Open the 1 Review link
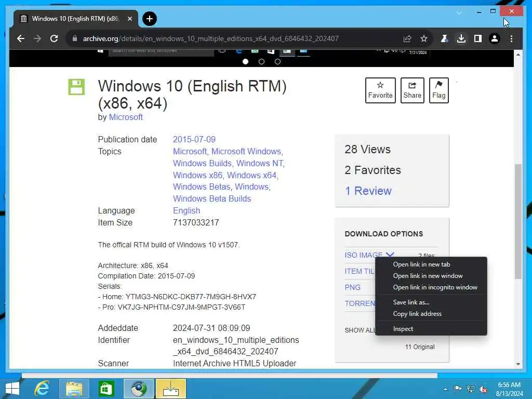532x399 pixels. [x=368, y=191]
